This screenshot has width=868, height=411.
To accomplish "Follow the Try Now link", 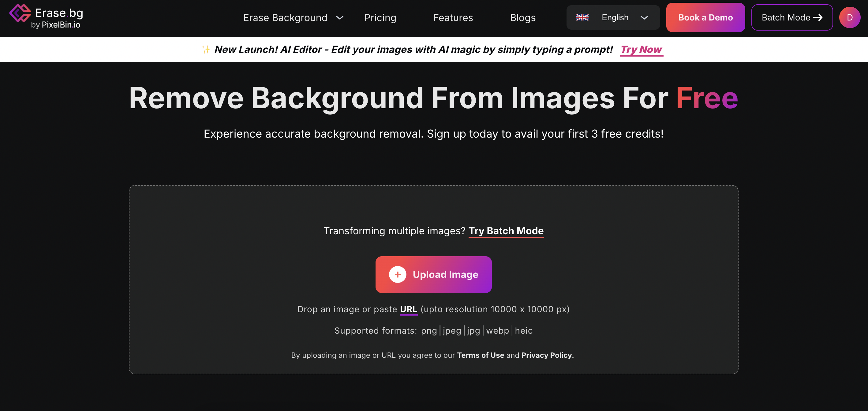I will coord(641,50).
